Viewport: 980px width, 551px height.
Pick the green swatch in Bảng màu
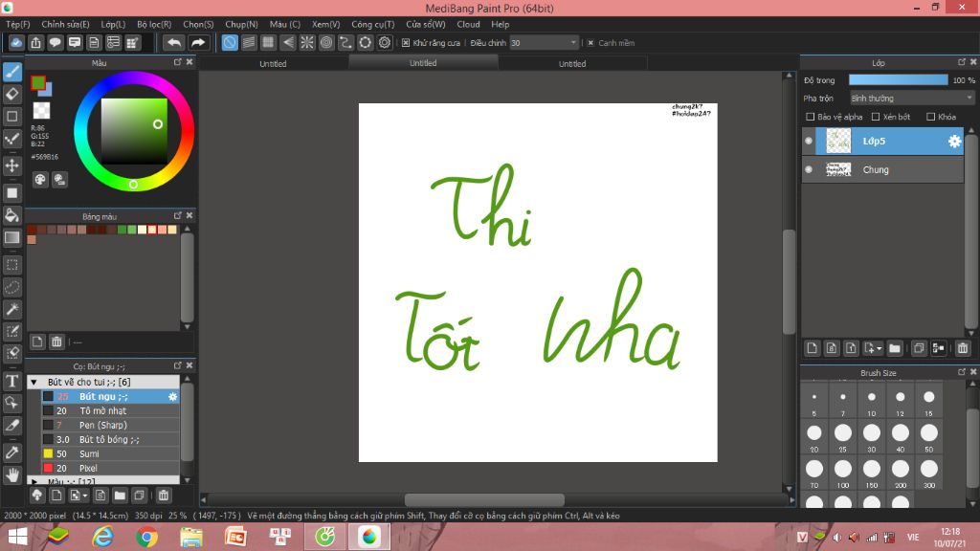pyautogui.click(x=122, y=230)
